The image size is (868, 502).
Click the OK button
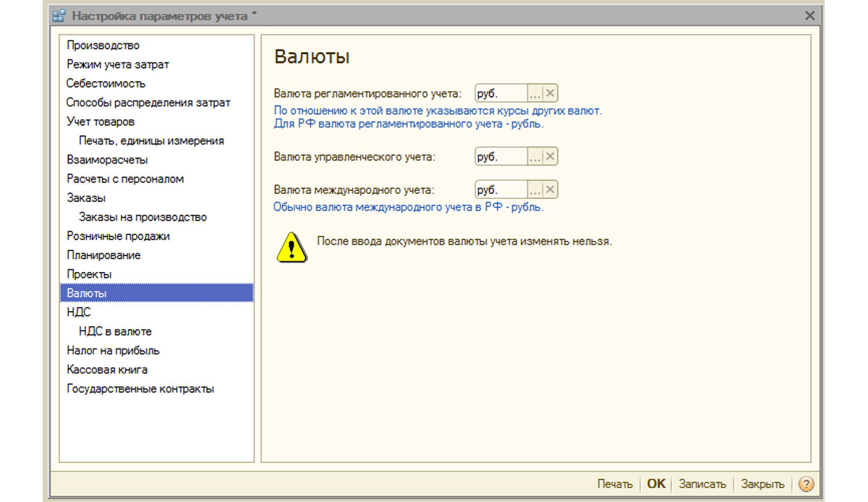tap(656, 484)
